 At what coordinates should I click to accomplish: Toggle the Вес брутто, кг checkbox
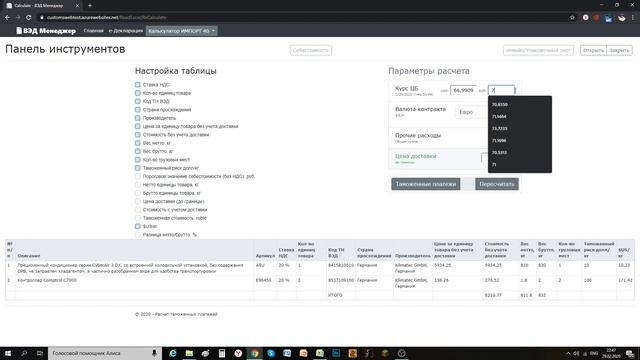[138, 151]
